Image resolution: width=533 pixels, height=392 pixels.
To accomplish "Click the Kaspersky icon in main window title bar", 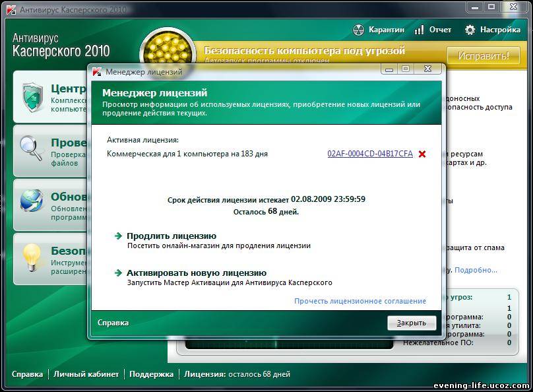I will pyautogui.click(x=11, y=9).
